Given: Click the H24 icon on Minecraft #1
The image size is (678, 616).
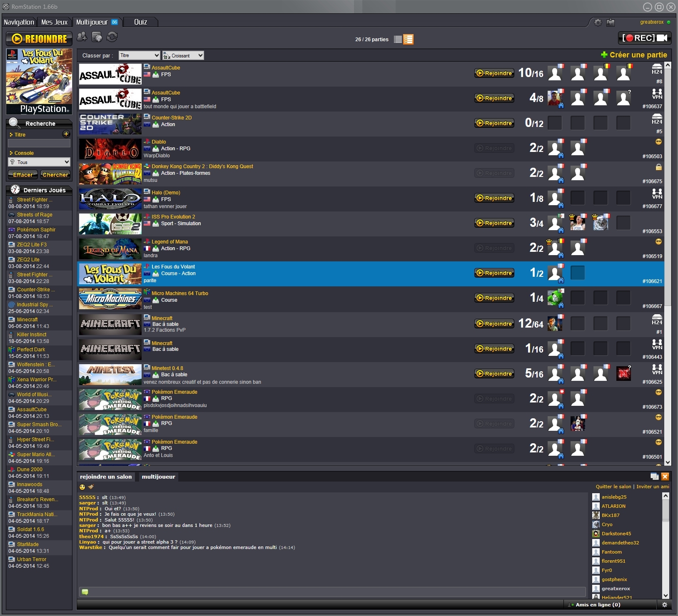Looking at the screenshot, I should 657,320.
